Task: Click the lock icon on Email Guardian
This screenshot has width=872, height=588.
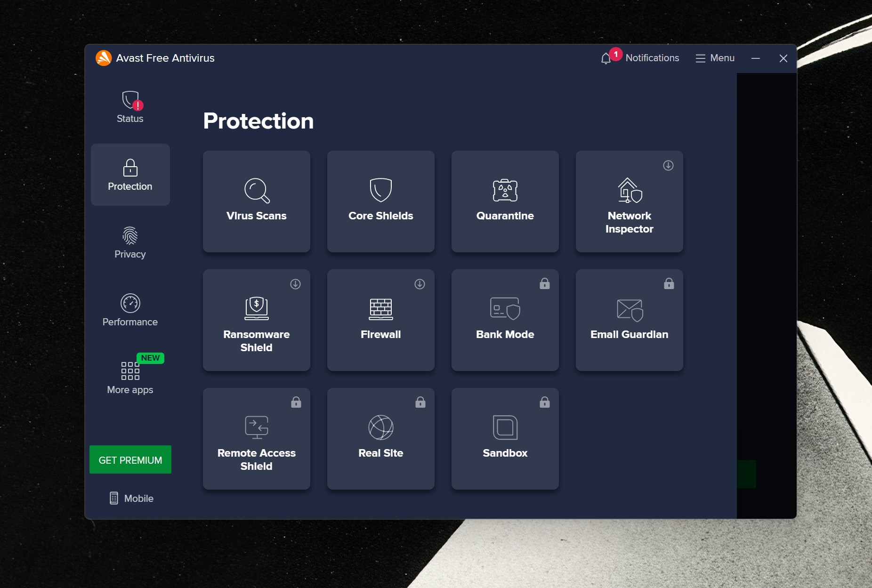Action: point(669,283)
